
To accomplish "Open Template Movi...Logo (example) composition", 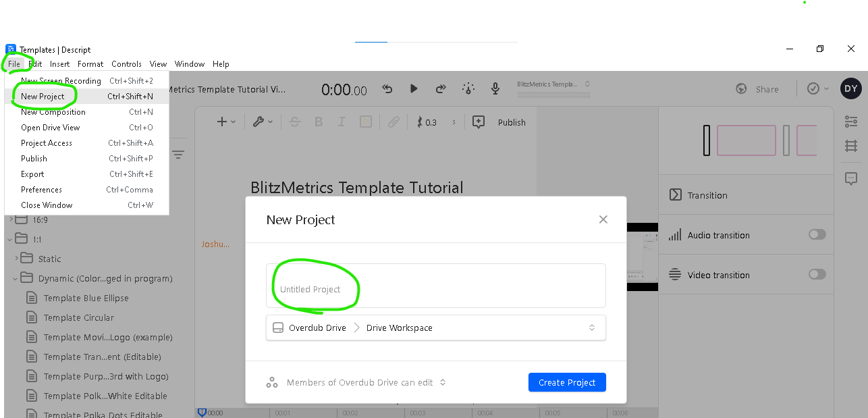I will [108, 337].
